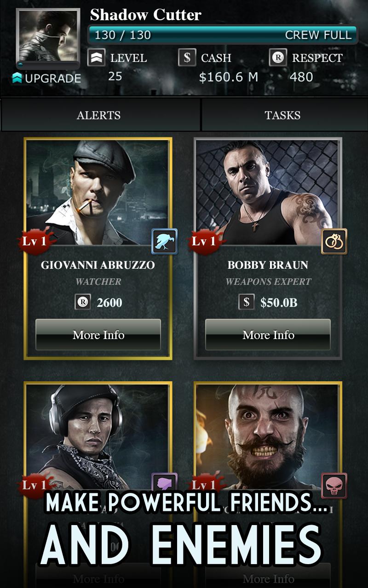Image resolution: width=368 pixels, height=588 pixels.
Task: Open the ALERTS tab
Action: coord(99,115)
